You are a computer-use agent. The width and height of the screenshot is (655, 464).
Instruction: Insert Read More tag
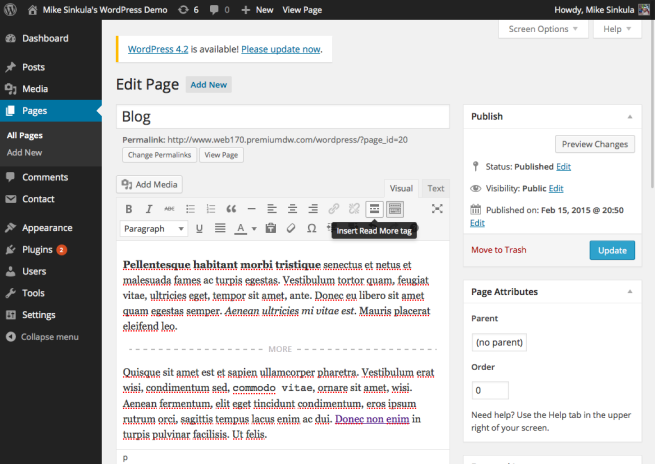pos(374,209)
